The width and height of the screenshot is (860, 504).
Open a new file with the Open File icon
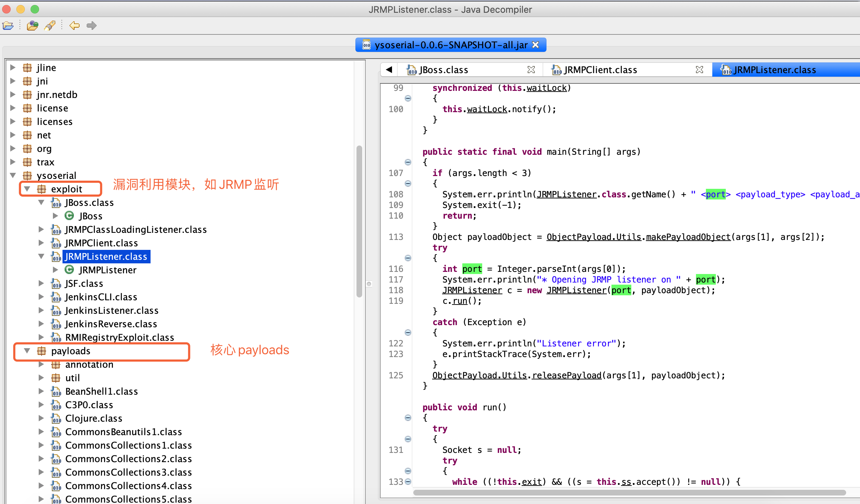(8, 25)
